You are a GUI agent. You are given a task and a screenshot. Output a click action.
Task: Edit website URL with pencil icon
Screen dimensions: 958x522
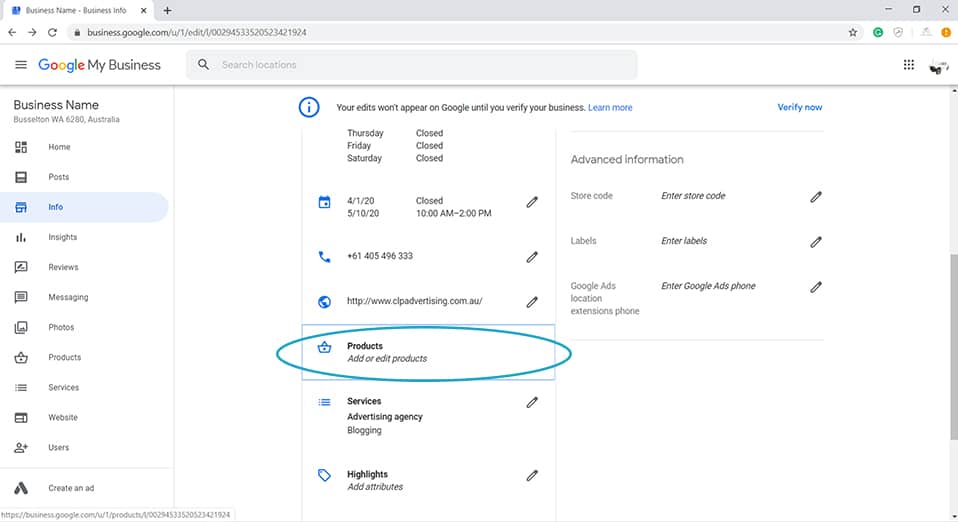532,302
